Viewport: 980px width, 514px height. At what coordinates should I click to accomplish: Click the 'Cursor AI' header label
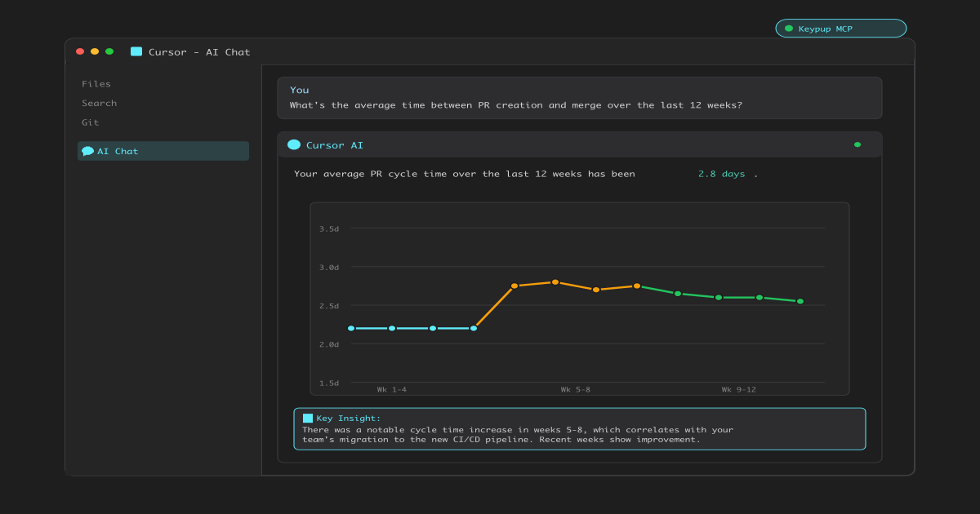pyautogui.click(x=335, y=145)
